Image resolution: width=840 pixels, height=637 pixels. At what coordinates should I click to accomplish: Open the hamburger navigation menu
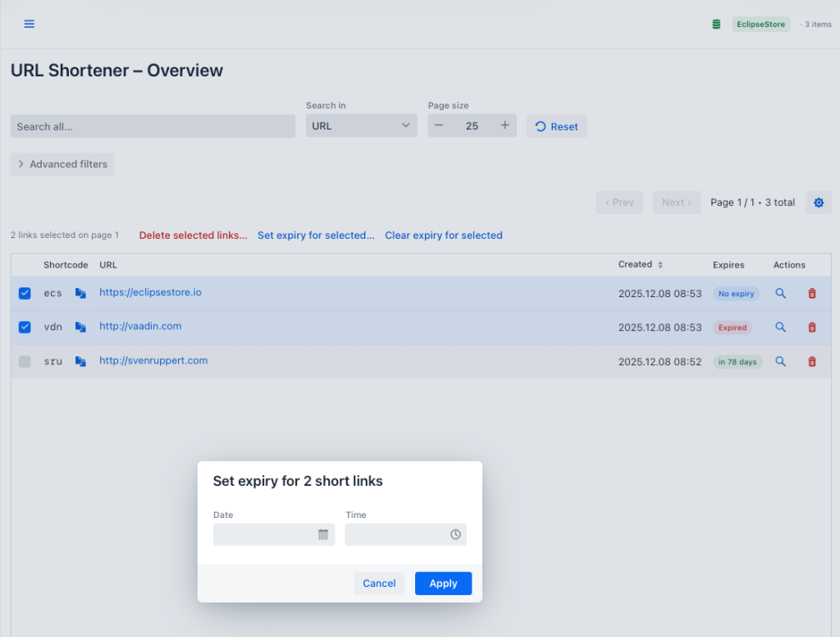point(29,23)
